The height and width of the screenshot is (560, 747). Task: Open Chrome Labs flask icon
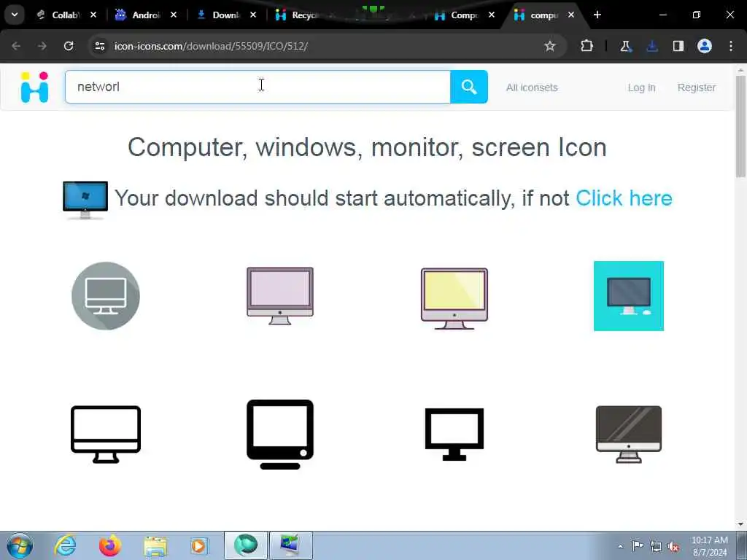625,46
